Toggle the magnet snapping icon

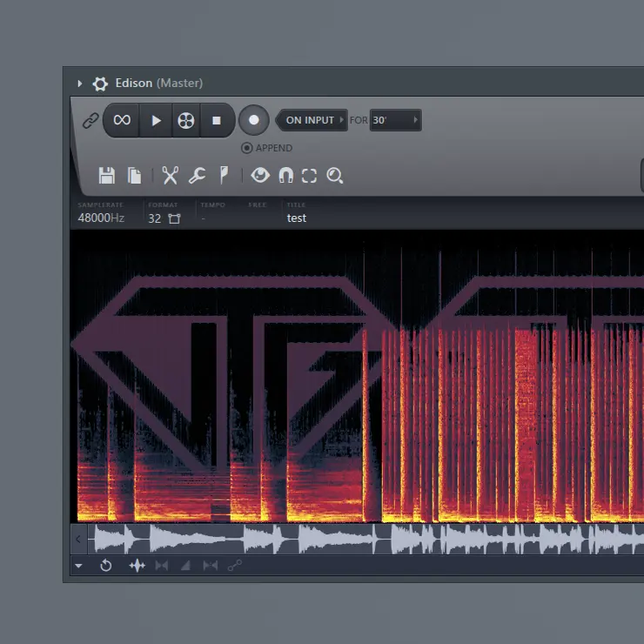pos(285,176)
